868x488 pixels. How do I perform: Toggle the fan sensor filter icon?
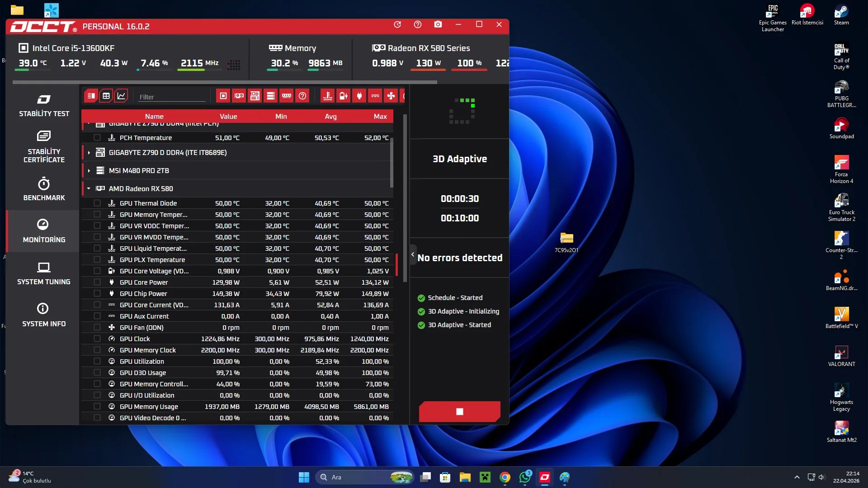click(391, 96)
